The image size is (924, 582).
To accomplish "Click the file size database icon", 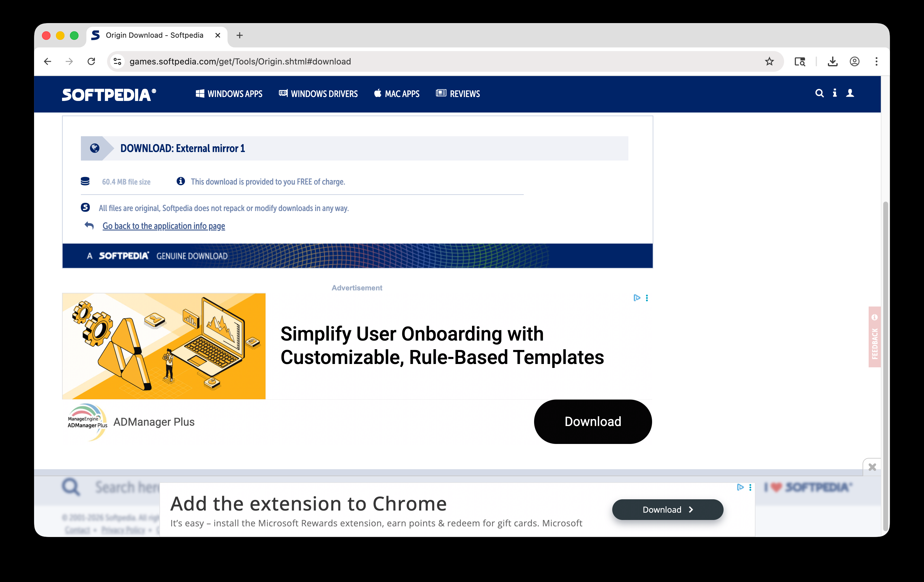I will (85, 182).
